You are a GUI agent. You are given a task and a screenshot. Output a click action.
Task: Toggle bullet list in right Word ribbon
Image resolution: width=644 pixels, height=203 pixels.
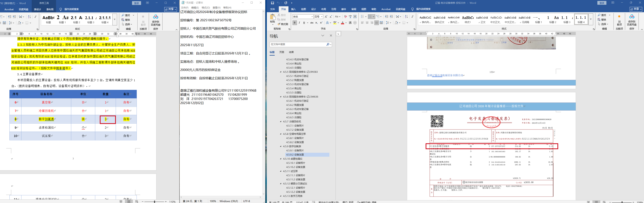[x=362, y=17]
